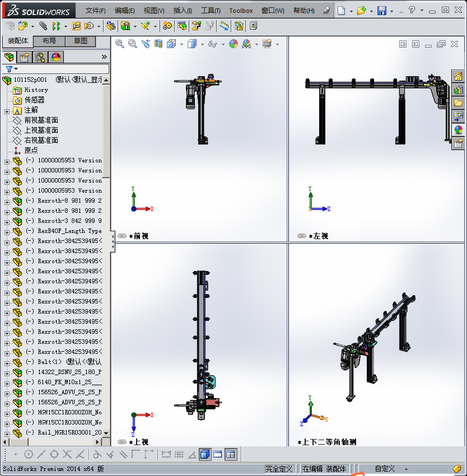Open the FeatureManager design tree tab
This screenshot has height=476, width=467.
9,57
